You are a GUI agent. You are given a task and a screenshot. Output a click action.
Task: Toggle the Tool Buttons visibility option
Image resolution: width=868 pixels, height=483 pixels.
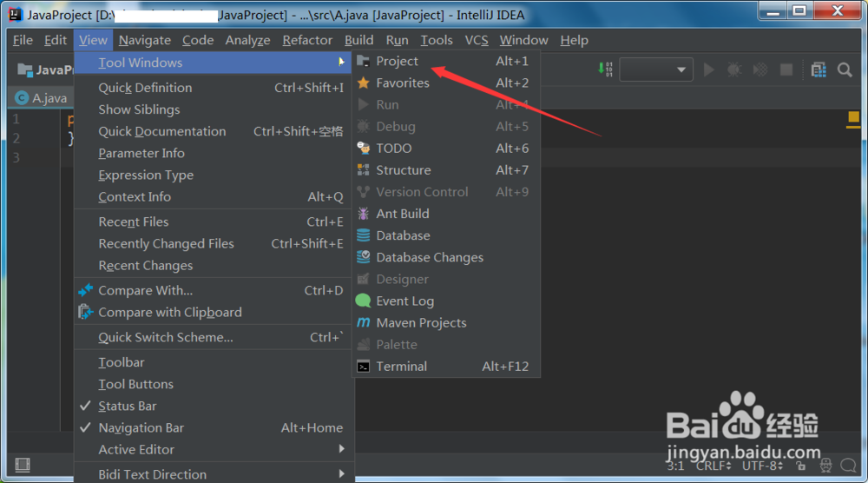[x=214, y=384]
